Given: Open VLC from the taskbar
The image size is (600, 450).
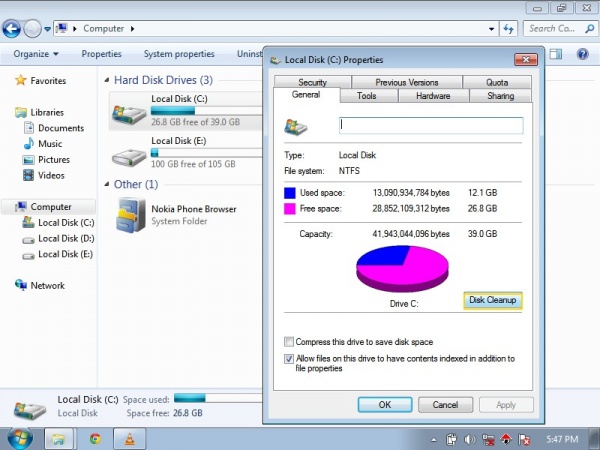Looking at the screenshot, I should pos(130,439).
